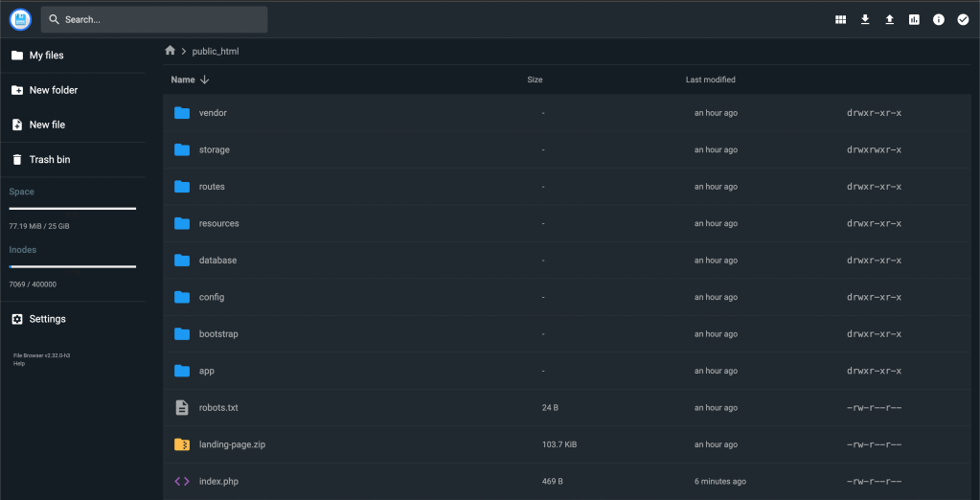Click the home icon in breadcrumb

(x=170, y=51)
